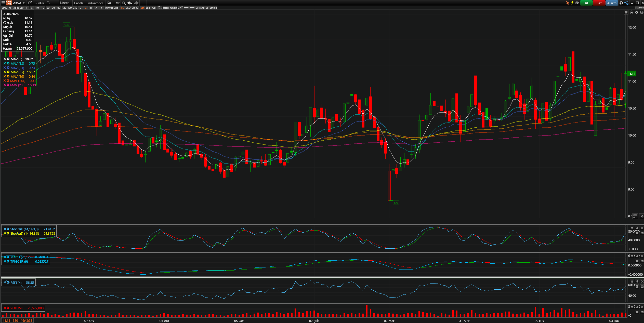Click the Kaydır scroll mode button
This screenshot has width=644, height=323.
click(x=173, y=8)
